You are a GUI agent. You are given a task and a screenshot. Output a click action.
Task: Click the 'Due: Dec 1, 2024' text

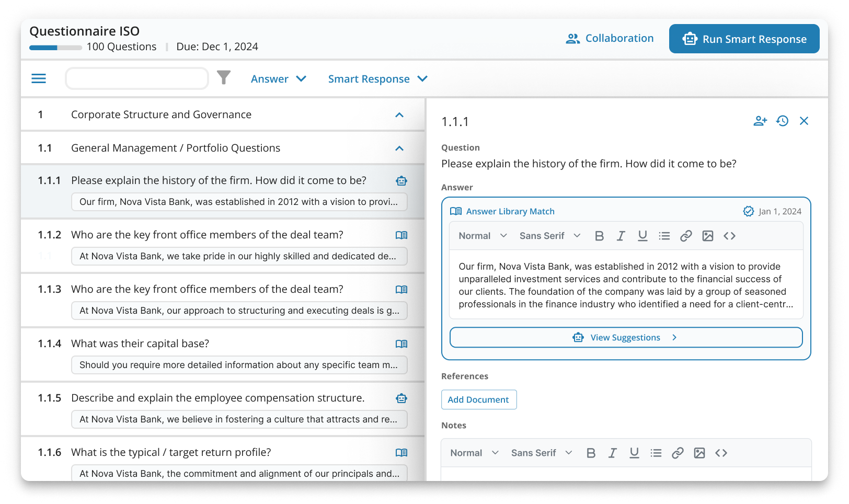(217, 47)
